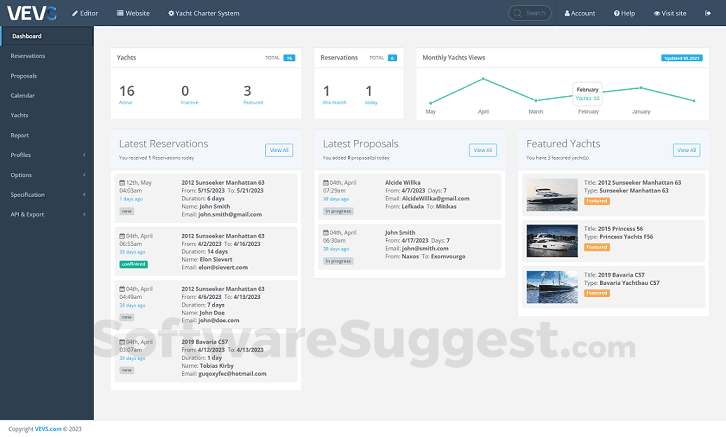Screen dimensions: 726x437
Task: Expand the Specification sidebar submenu
Action: pos(47,195)
